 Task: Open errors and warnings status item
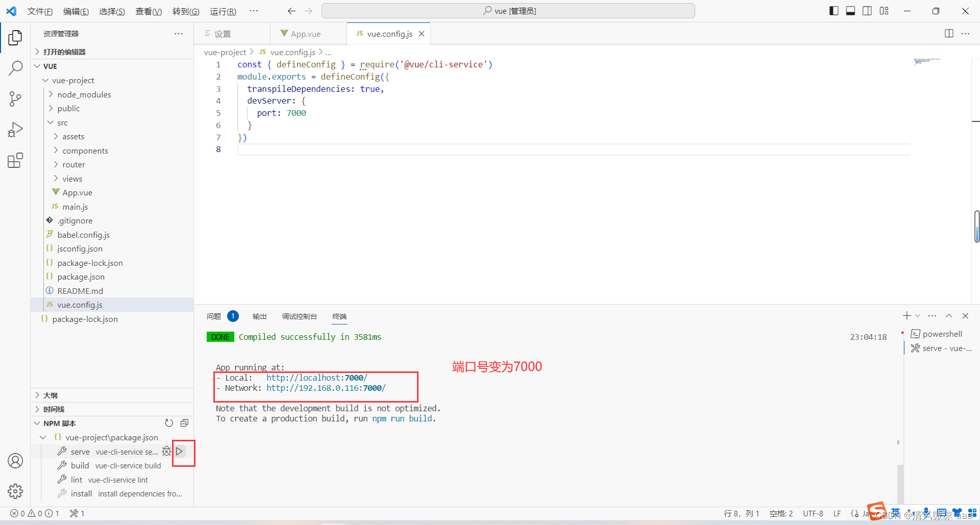pyautogui.click(x=35, y=513)
